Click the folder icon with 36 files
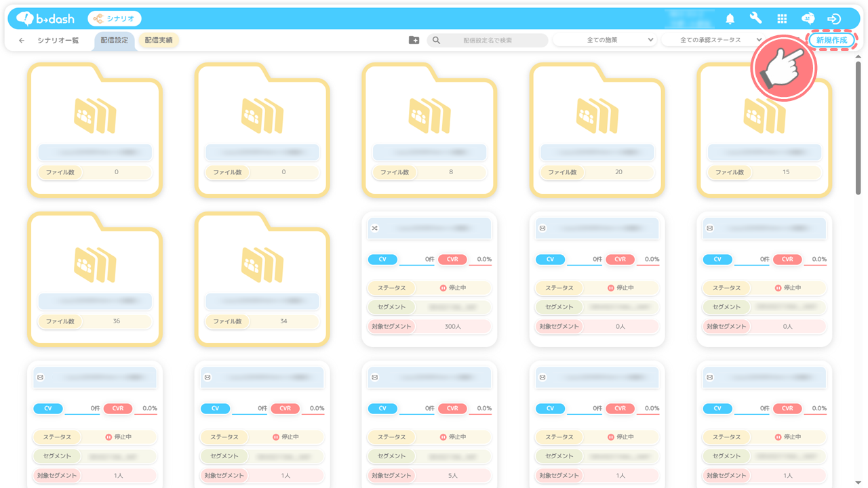 pyautogui.click(x=95, y=264)
